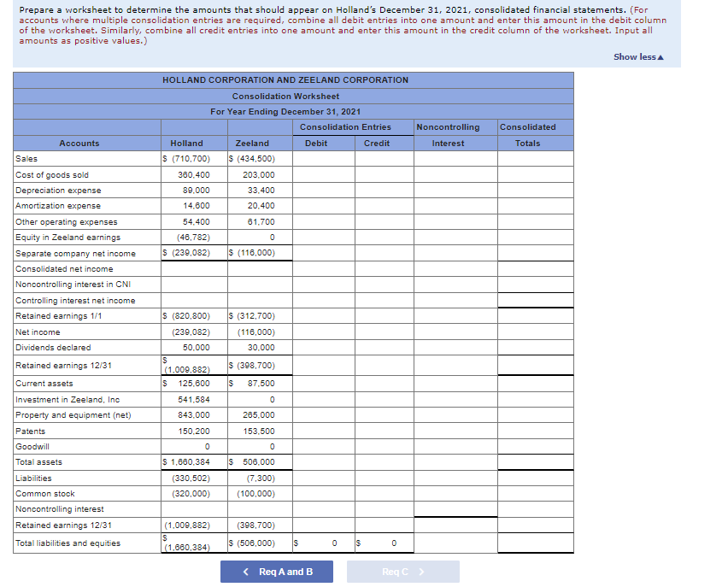Screen dimensions: 728x587
Task: Select Sales row Consolidated Totals cell
Action: [x=536, y=159]
